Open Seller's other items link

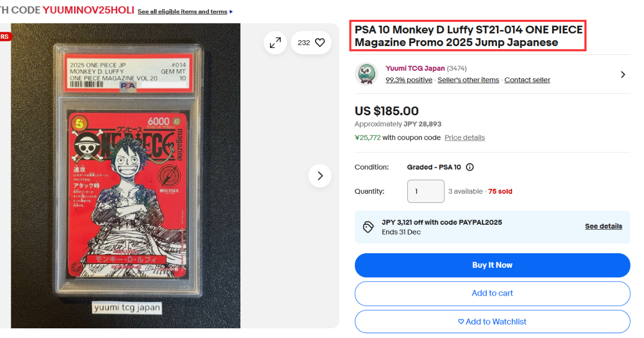pyautogui.click(x=468, y=80)
